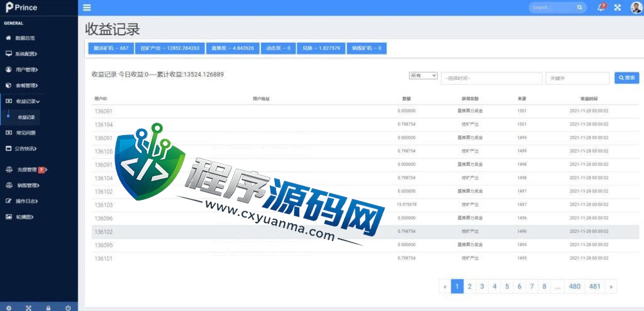Toggle fullscreen icon in top bar

[x=618, y=8]
